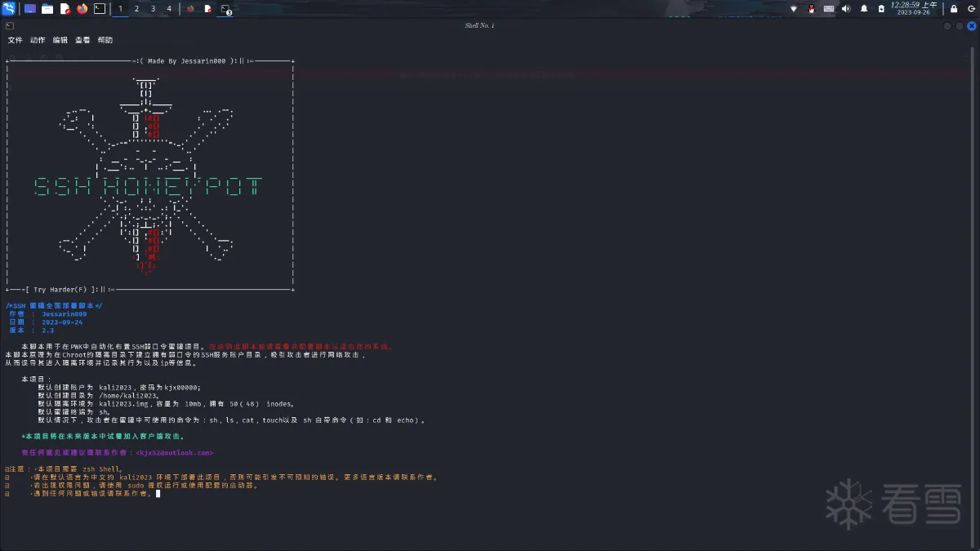Open the 动作 menu

[38, 40]
